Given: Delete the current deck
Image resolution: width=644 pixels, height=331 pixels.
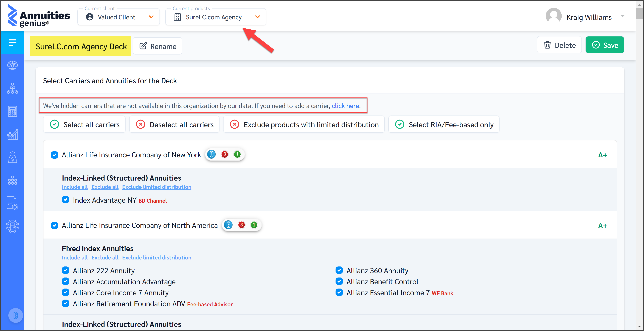Looking at the screenshot, I should click(560, 45).
